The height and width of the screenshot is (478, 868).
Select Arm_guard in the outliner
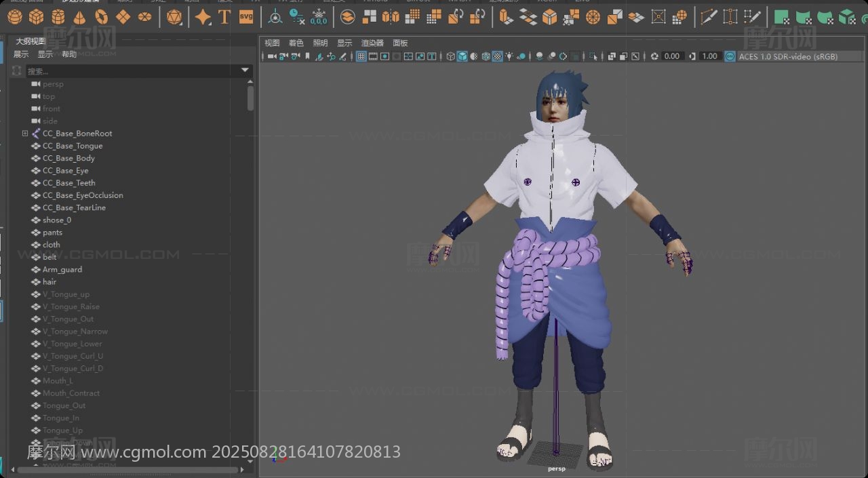point(62,269)
